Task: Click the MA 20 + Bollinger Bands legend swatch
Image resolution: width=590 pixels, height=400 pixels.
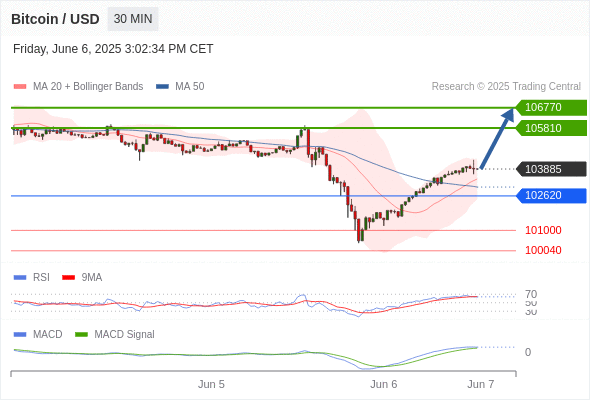Action: [20, 87]
